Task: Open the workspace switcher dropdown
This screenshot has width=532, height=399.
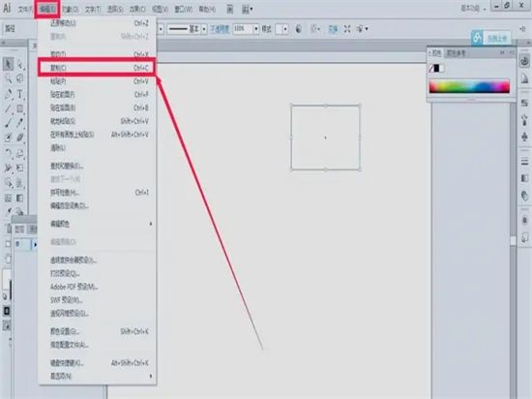Action: (x=473, y=8)
